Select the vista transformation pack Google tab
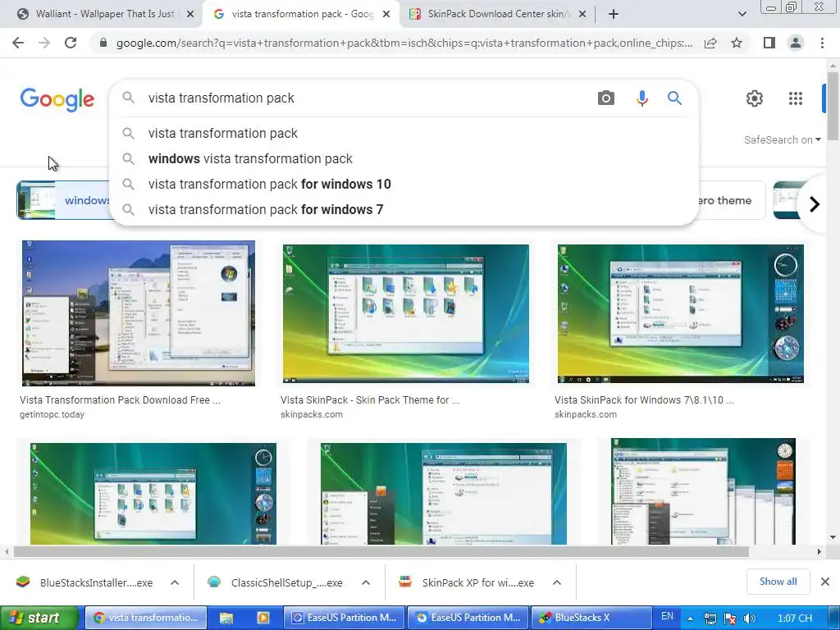Viewport: 840px width, 630px height. 300,14
